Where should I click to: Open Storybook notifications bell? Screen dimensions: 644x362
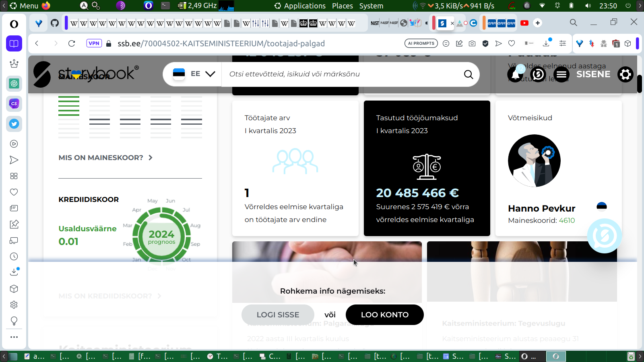pyautogui.click(x=515, y=74)
